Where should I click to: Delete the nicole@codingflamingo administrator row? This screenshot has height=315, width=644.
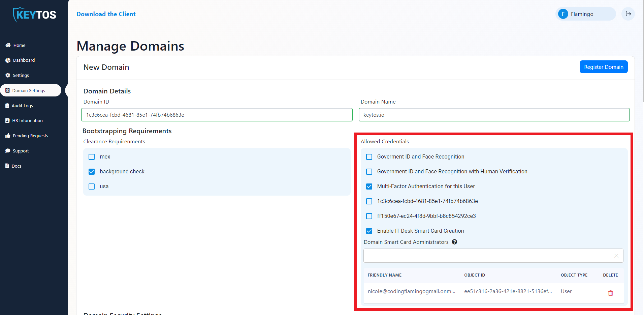[x=610, y=293]
